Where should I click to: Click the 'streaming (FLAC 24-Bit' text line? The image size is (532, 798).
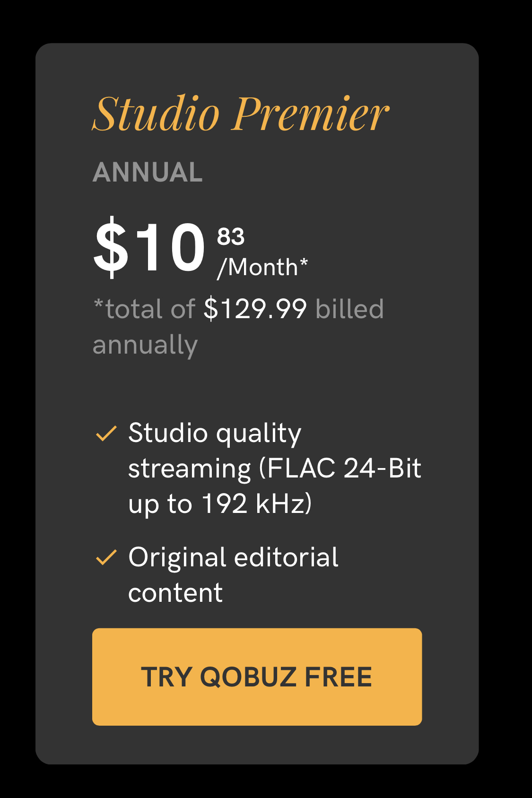click(275, 469)
